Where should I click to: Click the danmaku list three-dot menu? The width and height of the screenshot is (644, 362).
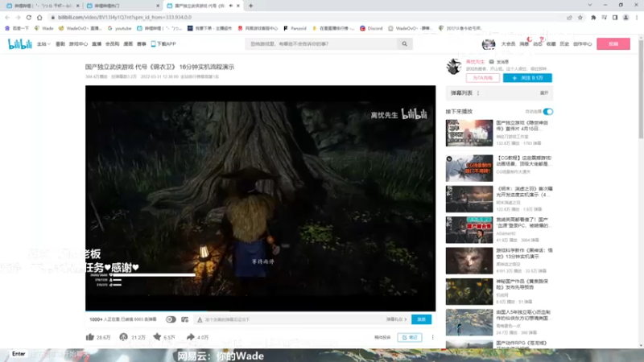(478, 93)
